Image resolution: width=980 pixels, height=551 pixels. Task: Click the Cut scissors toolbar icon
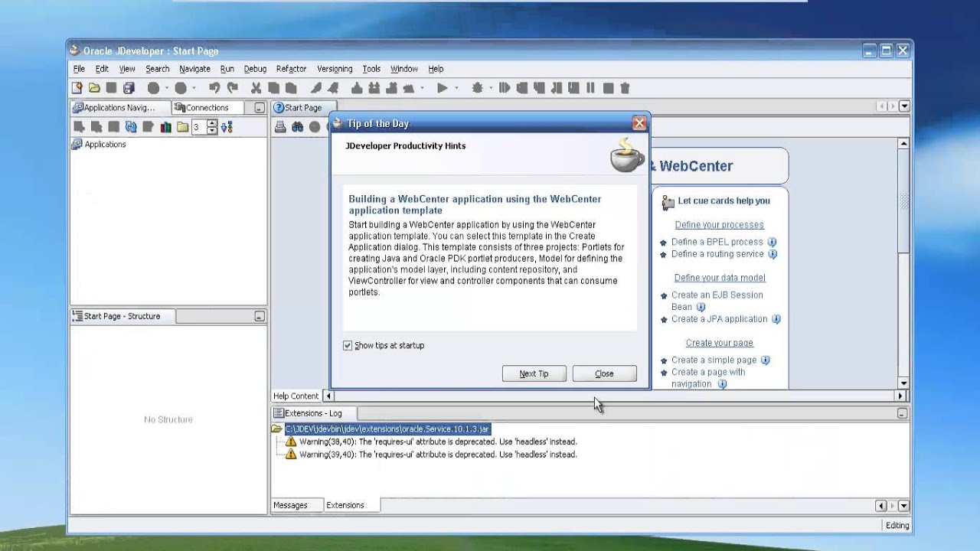click(x=256, y=88)
